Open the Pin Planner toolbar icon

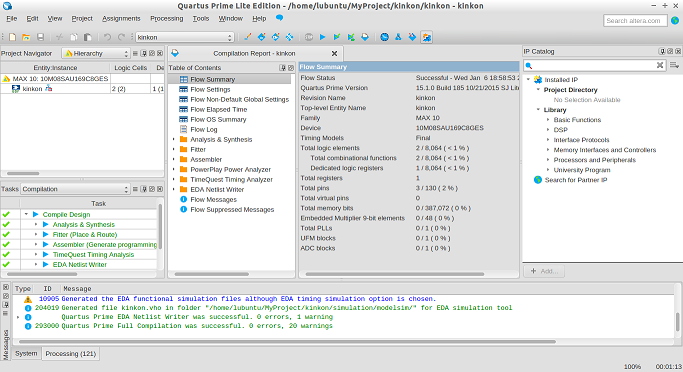(275, 37)
